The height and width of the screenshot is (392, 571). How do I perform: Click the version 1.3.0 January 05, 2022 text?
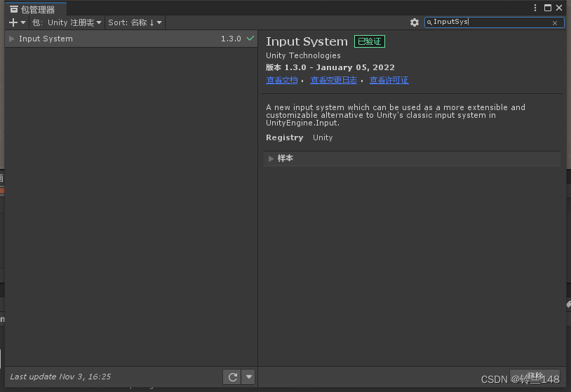coord(330,67)
